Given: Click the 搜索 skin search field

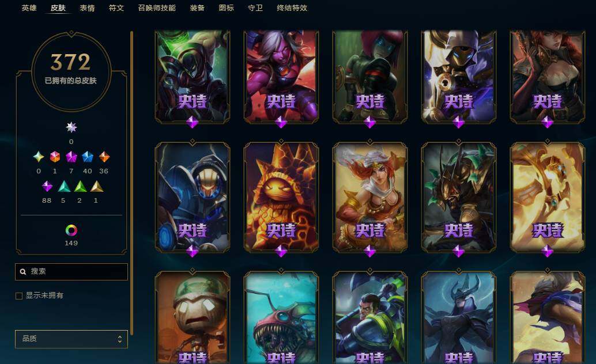Looking at the screenshot, I should 71,272.
